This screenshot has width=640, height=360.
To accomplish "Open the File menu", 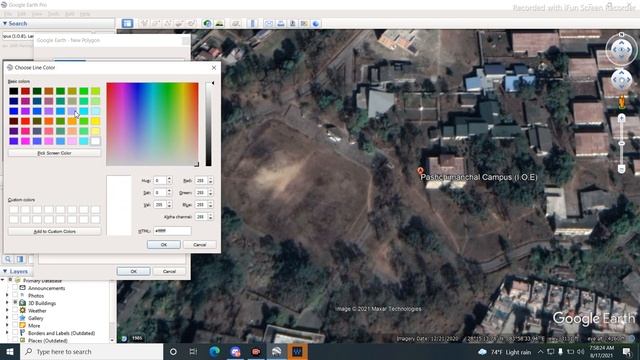I will pos(8,13).
